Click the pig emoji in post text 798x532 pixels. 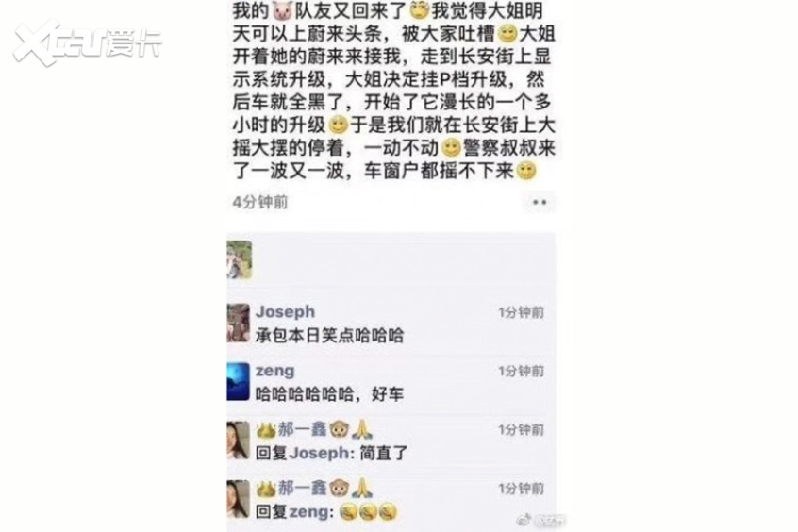click(x=281, y=10)
